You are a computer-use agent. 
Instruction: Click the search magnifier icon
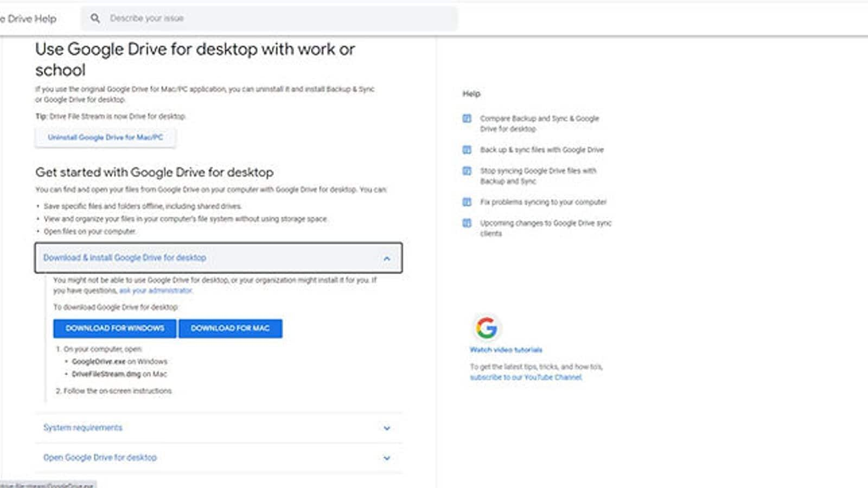[95, 18]
